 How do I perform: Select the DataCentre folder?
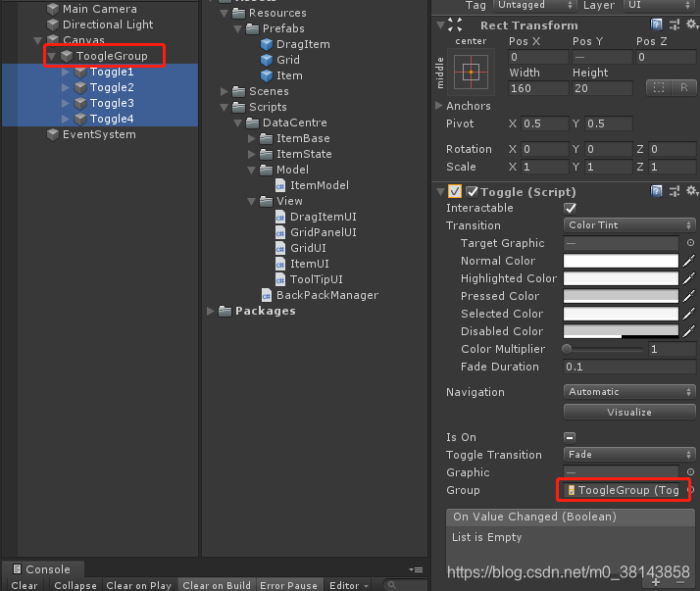286,123
